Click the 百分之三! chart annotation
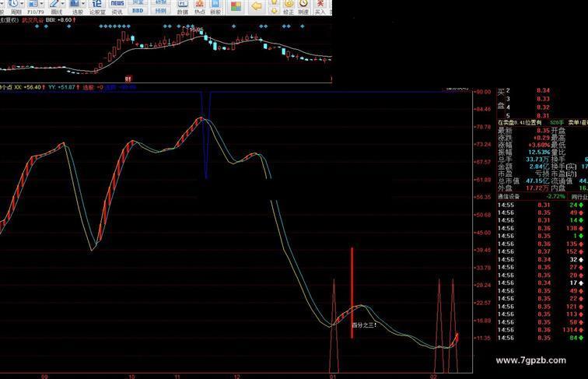This screenshot has height=379, width=588. click(364, 325)
